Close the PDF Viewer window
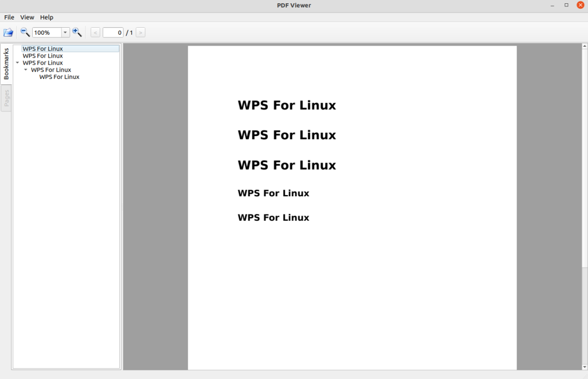Screen dimensions: 588x379 point(580,5)
